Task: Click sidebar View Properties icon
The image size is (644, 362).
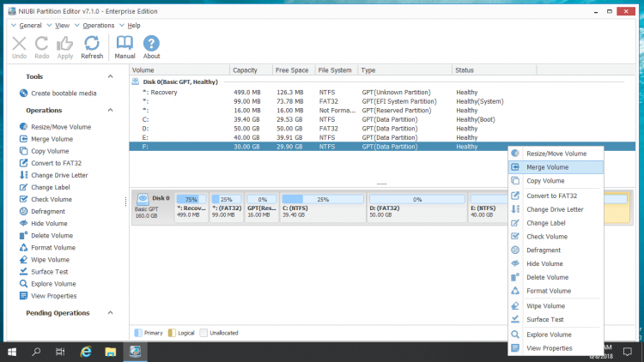Action: point(23,295)
